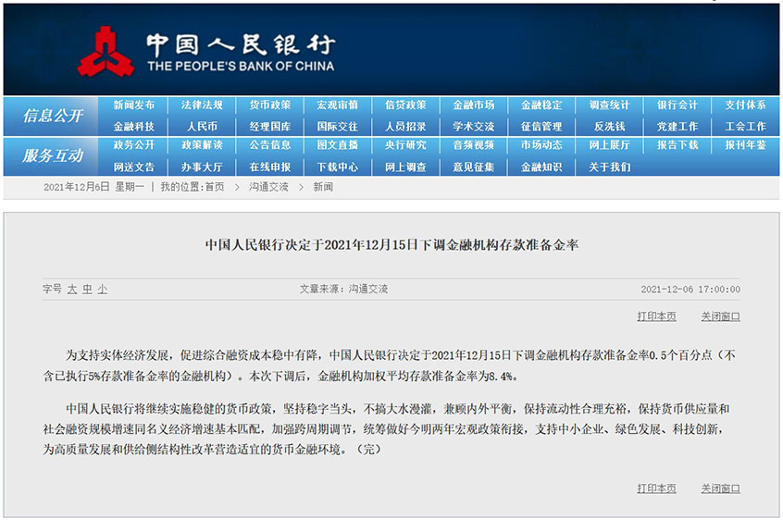This screenshot has height=532, width=783.
Task: Open the 信息公开 section banner
Action: pyautogui.click(x=53, y=116)
